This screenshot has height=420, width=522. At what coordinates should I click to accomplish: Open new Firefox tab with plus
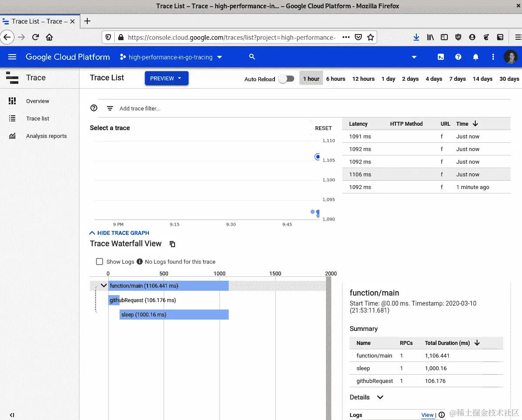tap(87, 21)
